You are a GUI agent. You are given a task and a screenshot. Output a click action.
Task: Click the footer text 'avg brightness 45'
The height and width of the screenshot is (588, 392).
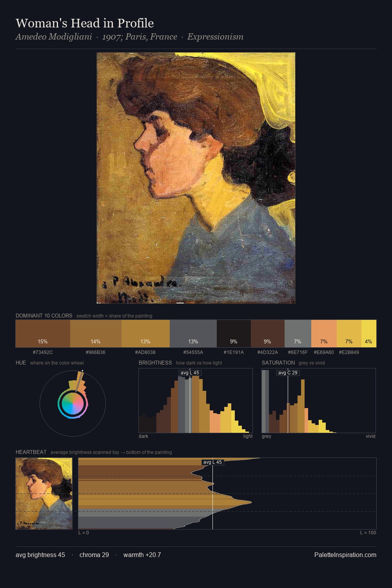coord(40,555)
